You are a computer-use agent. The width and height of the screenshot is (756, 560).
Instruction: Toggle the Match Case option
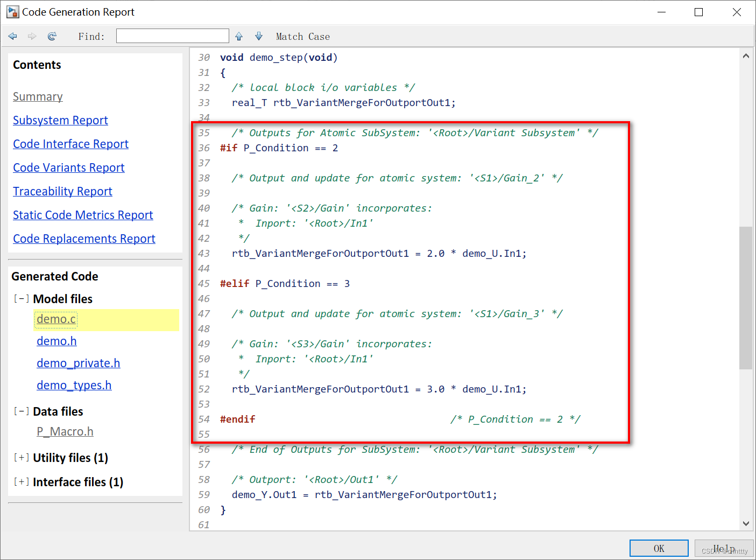pos(303,37)
